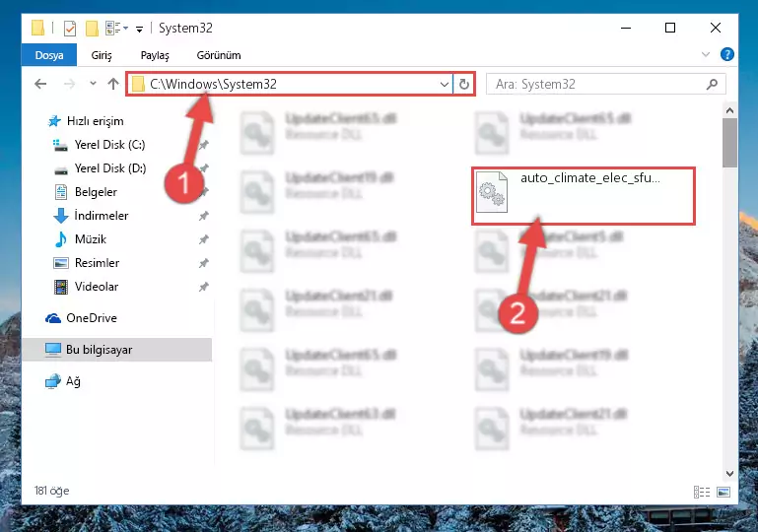Open the address bar history dropdown
758x532 pixels.
pos(445,85)
